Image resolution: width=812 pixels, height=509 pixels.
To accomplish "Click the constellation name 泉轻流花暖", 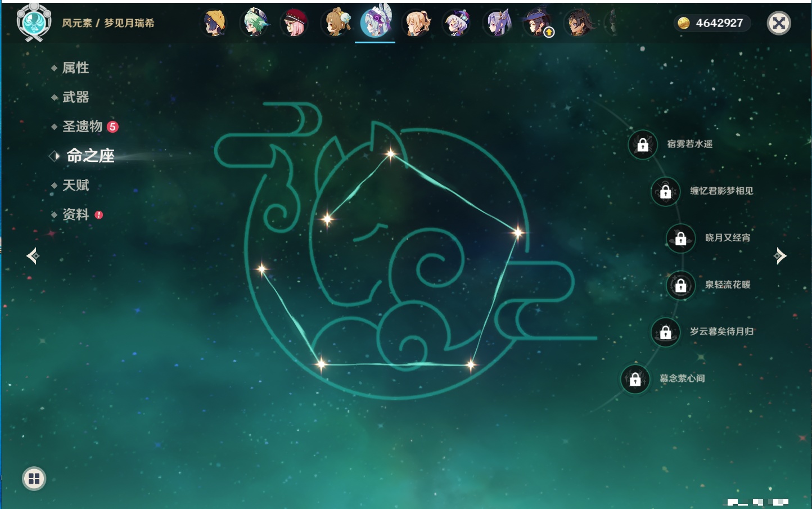I will tap(728, 285).
